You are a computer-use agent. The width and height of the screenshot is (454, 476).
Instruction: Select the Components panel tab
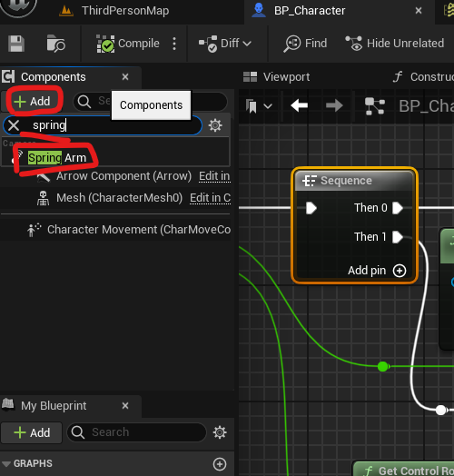coord(53,77)
